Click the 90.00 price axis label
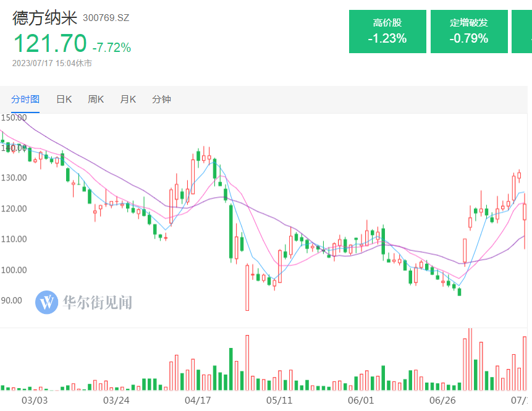 [12, 300]
